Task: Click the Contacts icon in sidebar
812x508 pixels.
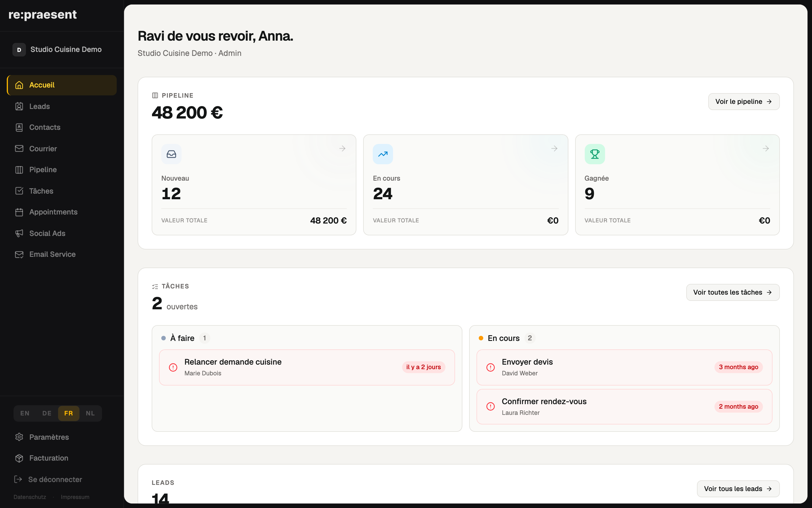Action: (19, 127)
